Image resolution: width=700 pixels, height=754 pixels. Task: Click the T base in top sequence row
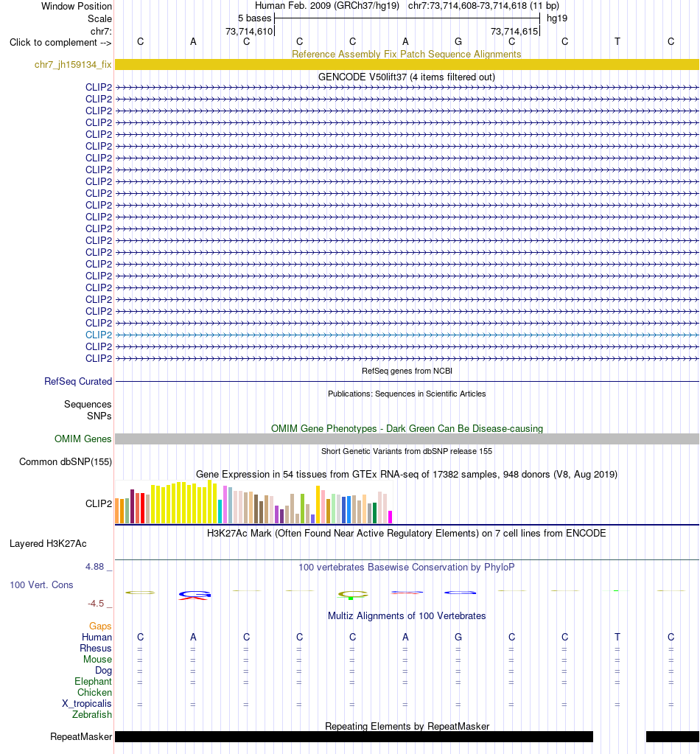tap(617, 42)
